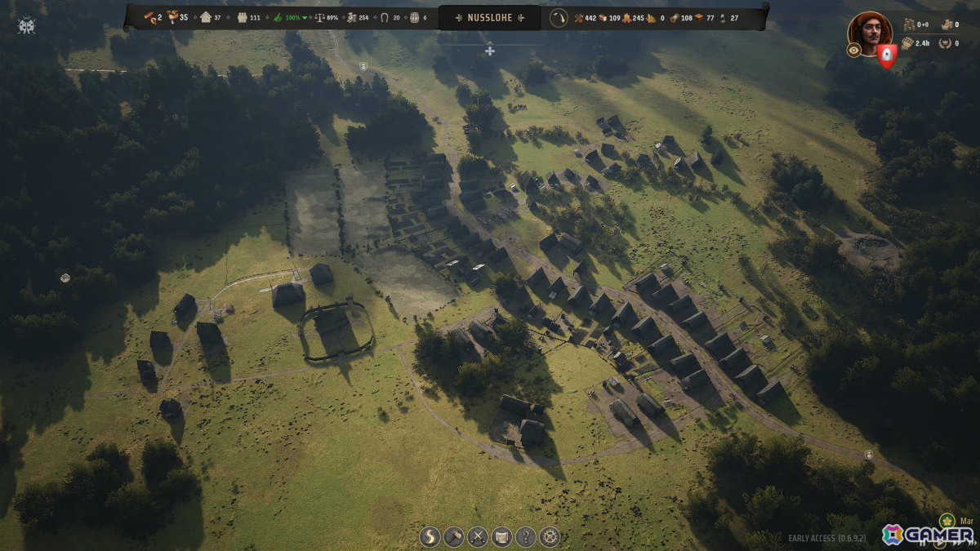
Task: Click the unassigned families icon showing 35
Action: point(171,18)
